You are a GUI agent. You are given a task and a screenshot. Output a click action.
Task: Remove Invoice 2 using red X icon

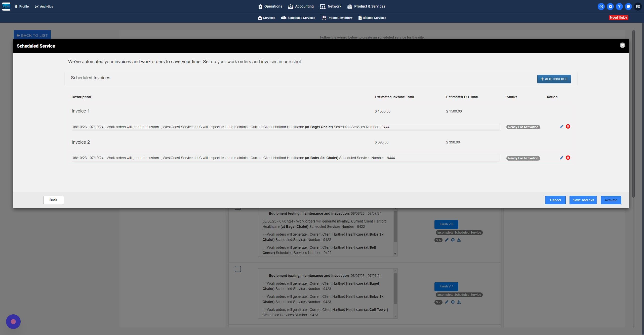pyautogui.click(x=568, y=158)
